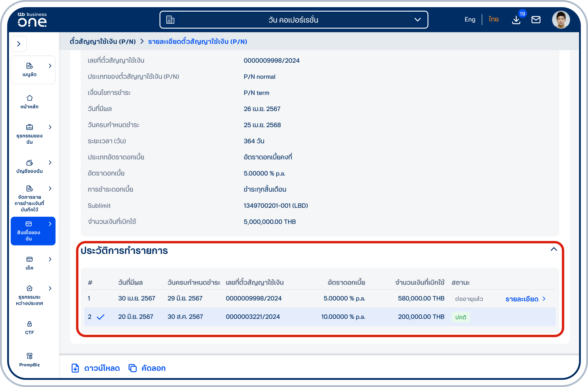Expand the left sidebar panel arrow
Viewport: 588px width, 387px height.
(x=19, y=44)
